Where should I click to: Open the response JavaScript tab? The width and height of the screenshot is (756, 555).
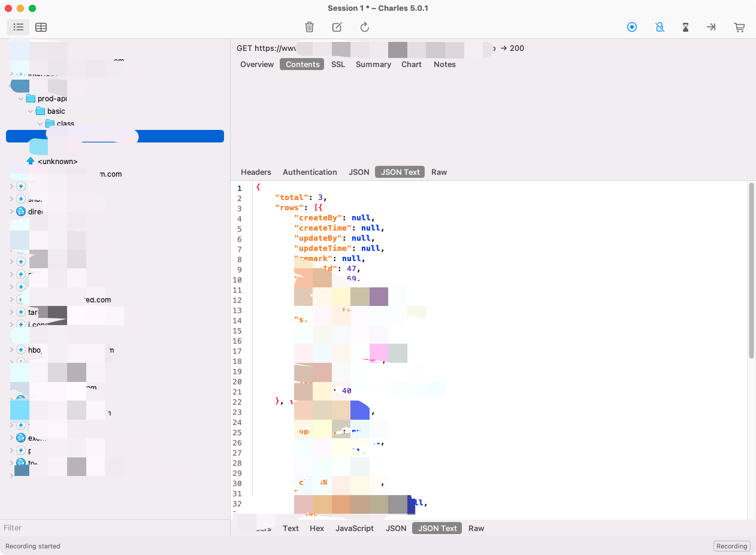pos(355,528)
